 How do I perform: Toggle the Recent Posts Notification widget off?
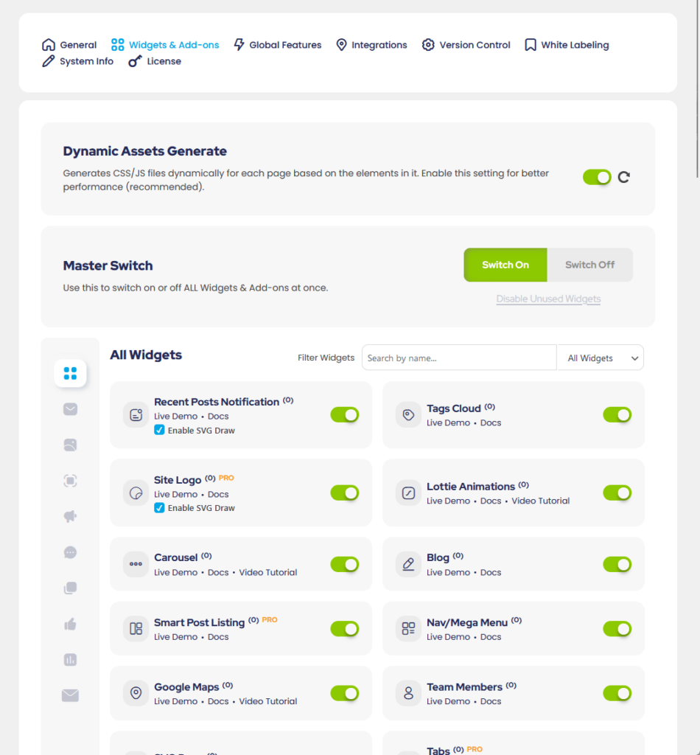pos(344,415)
